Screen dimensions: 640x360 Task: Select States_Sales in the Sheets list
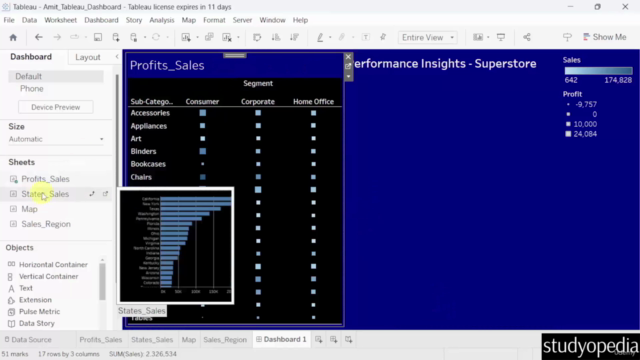tap(45, 194)
